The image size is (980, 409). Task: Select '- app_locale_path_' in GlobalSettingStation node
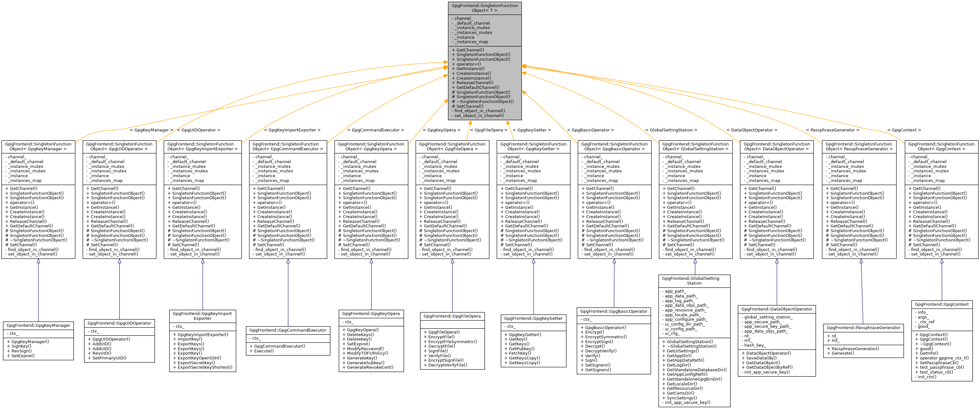pos(681,315)
